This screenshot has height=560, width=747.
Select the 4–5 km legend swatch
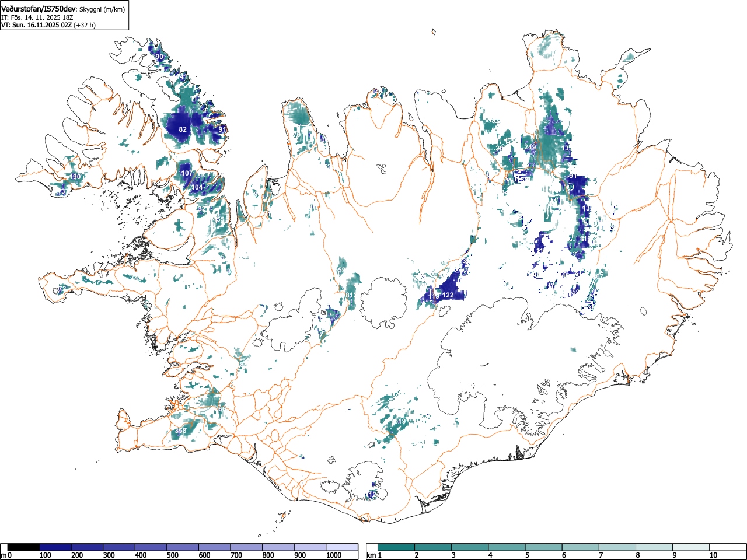pos(507,547)
